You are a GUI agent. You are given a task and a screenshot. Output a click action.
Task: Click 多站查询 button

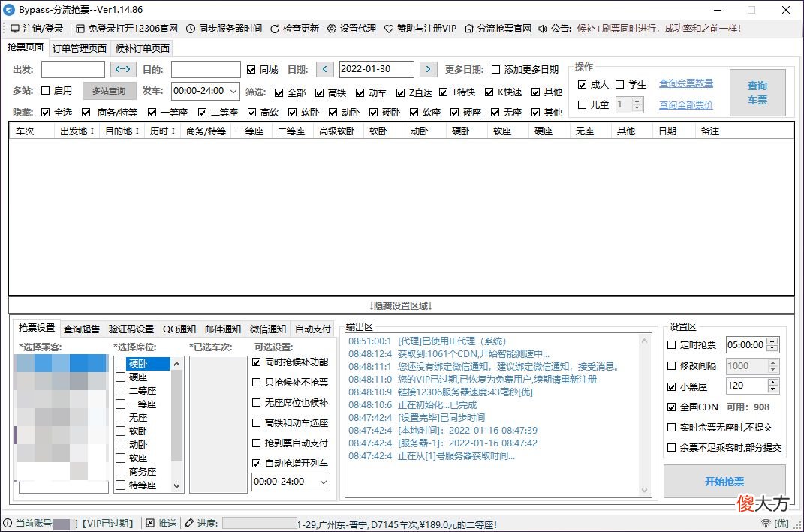tap(109, 91)
